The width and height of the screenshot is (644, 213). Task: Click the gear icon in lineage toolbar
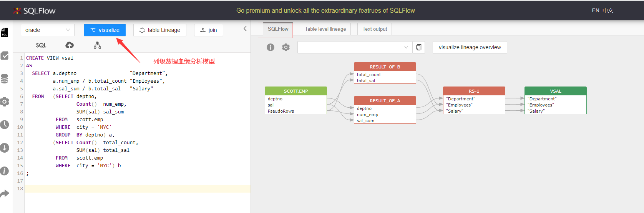[285, 47]
